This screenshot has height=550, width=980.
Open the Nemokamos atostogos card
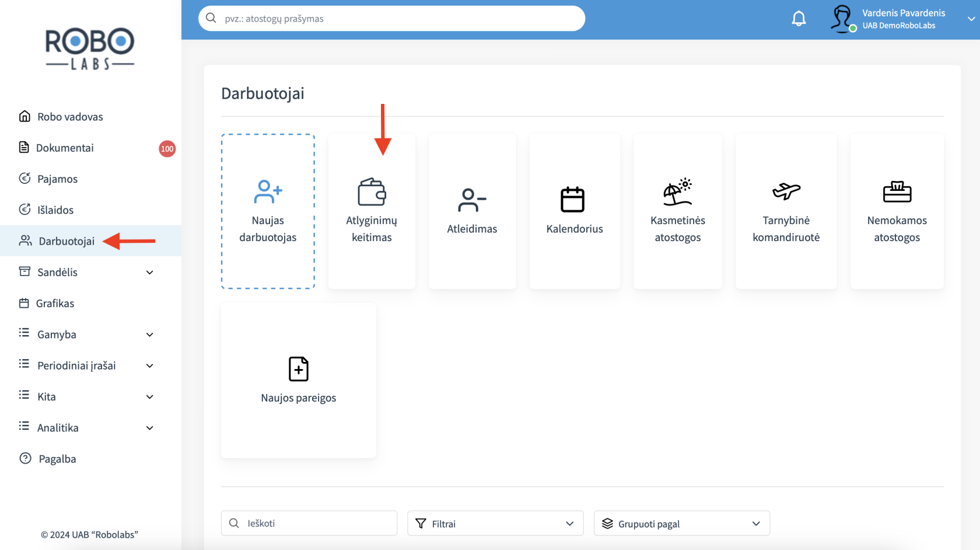tap(897, 211)
